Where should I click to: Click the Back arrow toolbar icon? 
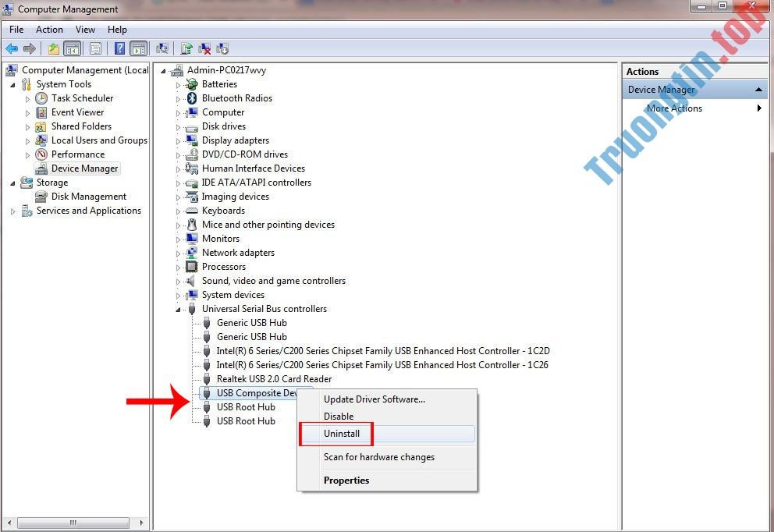tap(12, 48)
